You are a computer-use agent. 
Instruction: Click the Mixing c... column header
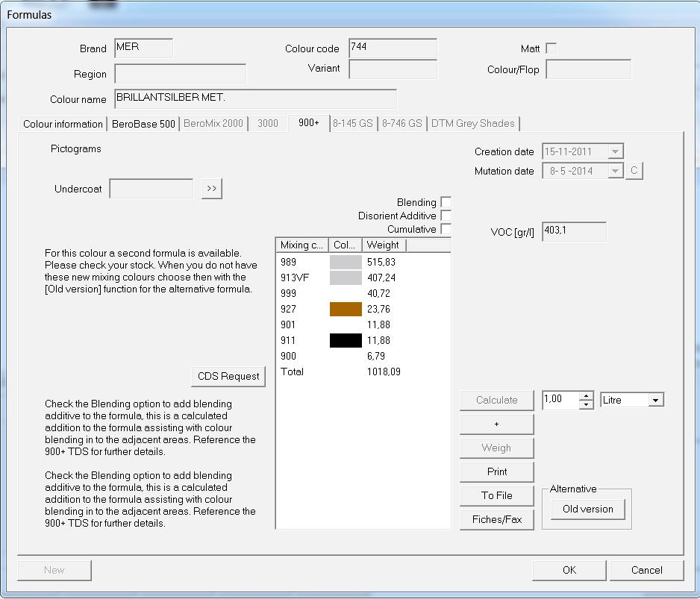(302, 245)
